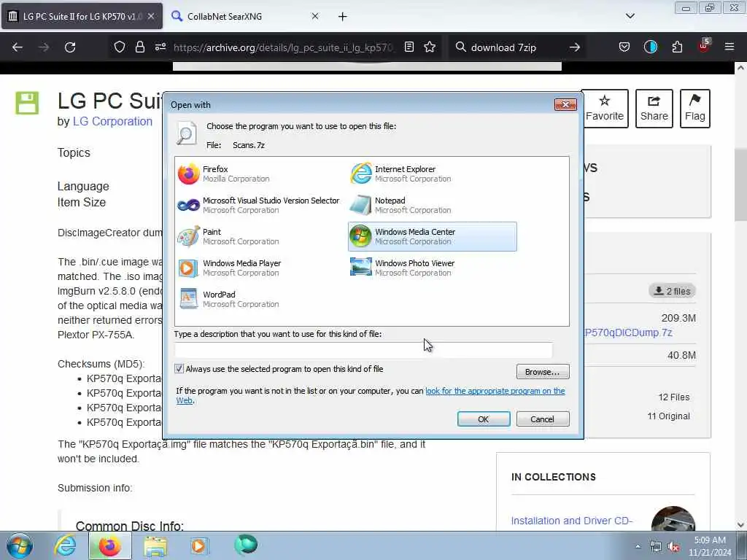Image resolution: width=747 pixels, height=560 pixels.
Task: Submit search with arrow button
Action: point(575,47)
